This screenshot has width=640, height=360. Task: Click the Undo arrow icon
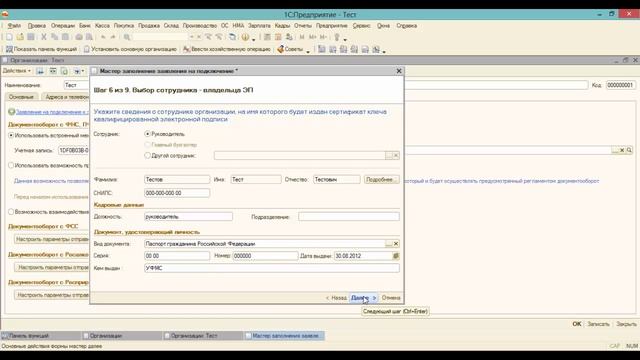(x=103, y=37)
